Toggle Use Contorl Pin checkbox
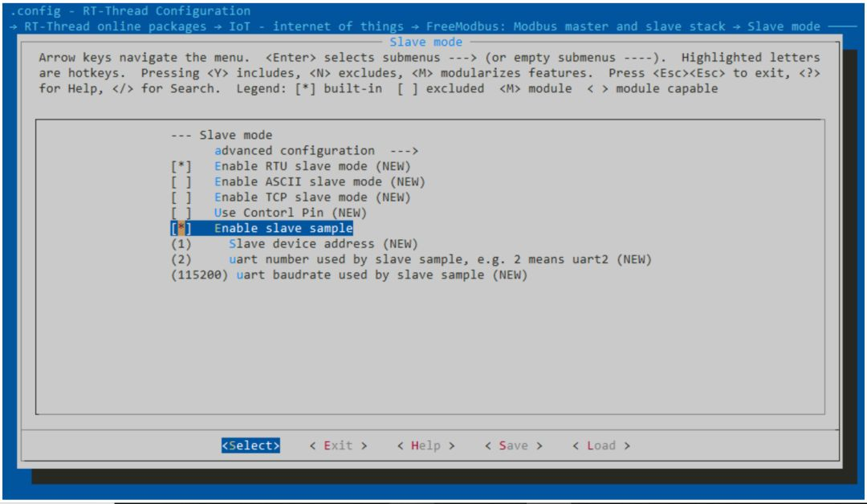Image resolution: width=867 pixels, height=504 pixels. (x=181, y=213)
